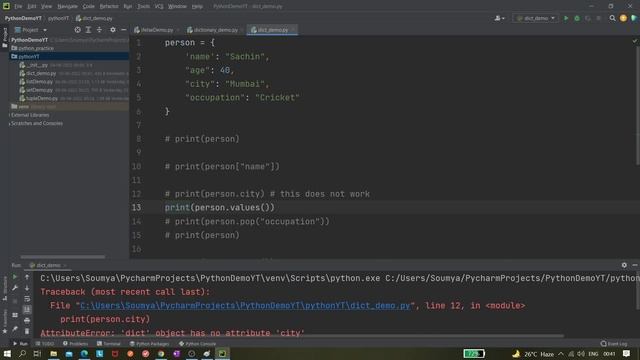Place cursor on line 13 print(person.values())
This screenshot has width=640, height=360.
point(220,208)
